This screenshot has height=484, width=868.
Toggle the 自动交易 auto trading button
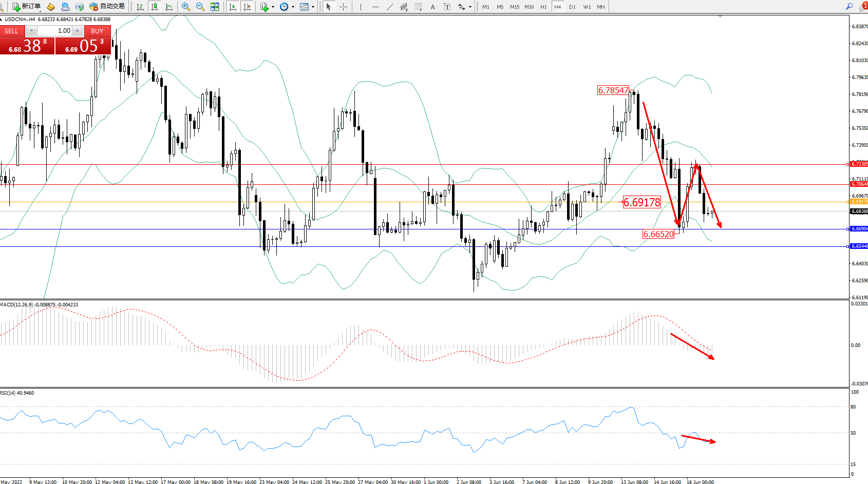click(107, 7)
